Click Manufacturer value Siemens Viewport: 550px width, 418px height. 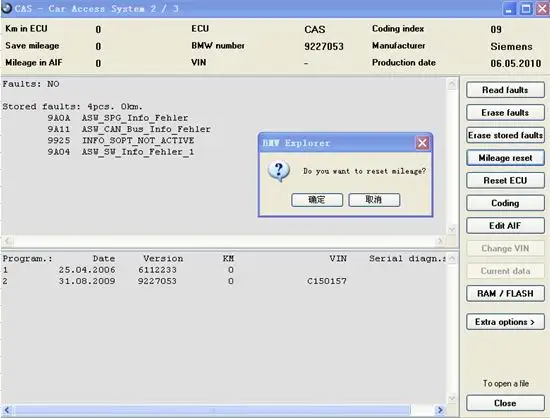(x=511, y=46)
